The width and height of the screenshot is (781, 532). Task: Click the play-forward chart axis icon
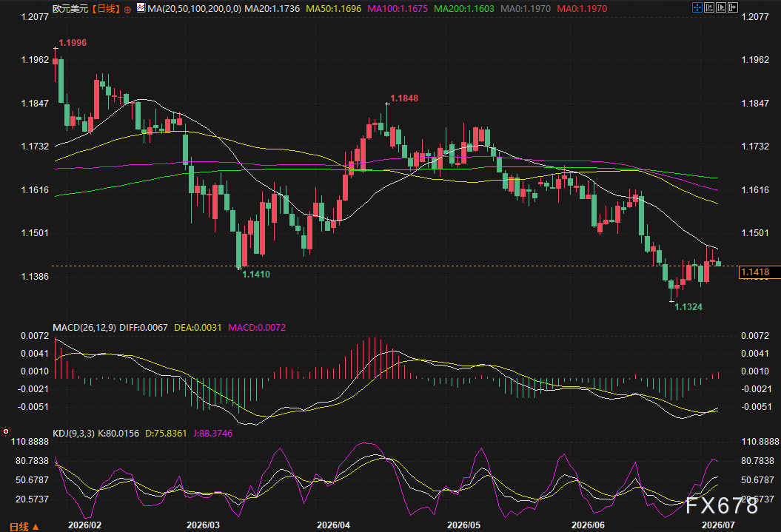(721, 7)
